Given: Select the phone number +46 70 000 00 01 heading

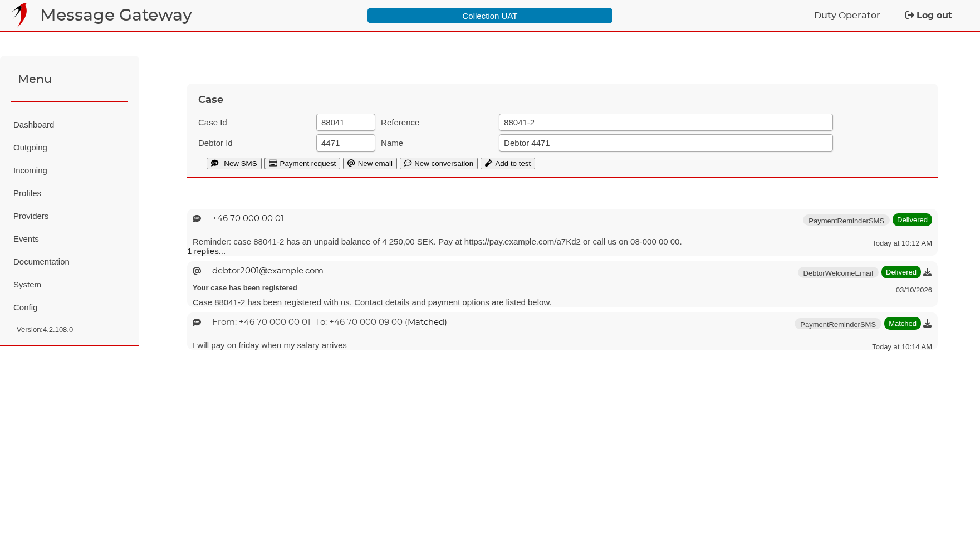Looking at the screenshot, I should pyautogui.click(x=248, y=218).
